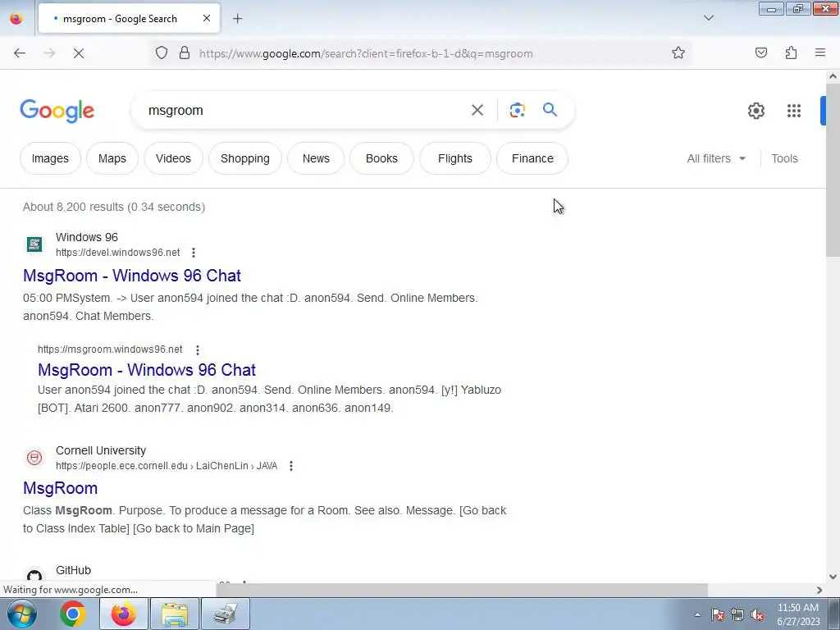Open the Windows Start menu

tap(21, 614)
